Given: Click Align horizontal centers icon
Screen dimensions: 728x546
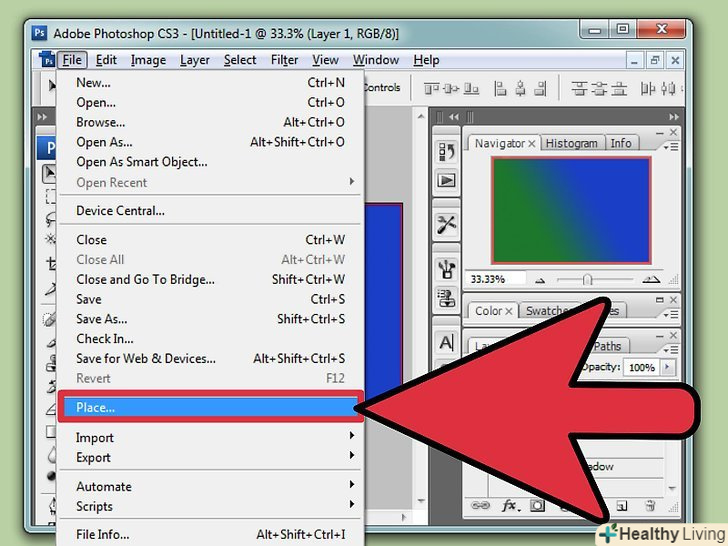Looking at the screenshot, I should tap(520, 88).
